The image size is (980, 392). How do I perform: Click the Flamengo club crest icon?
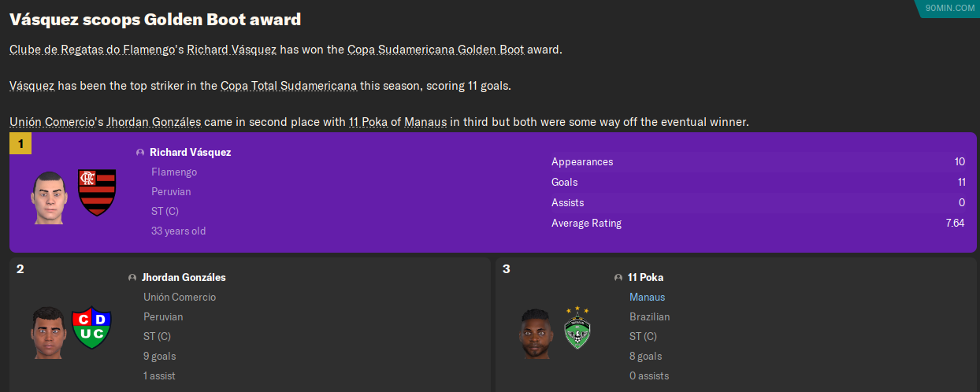tap(97, 193)
